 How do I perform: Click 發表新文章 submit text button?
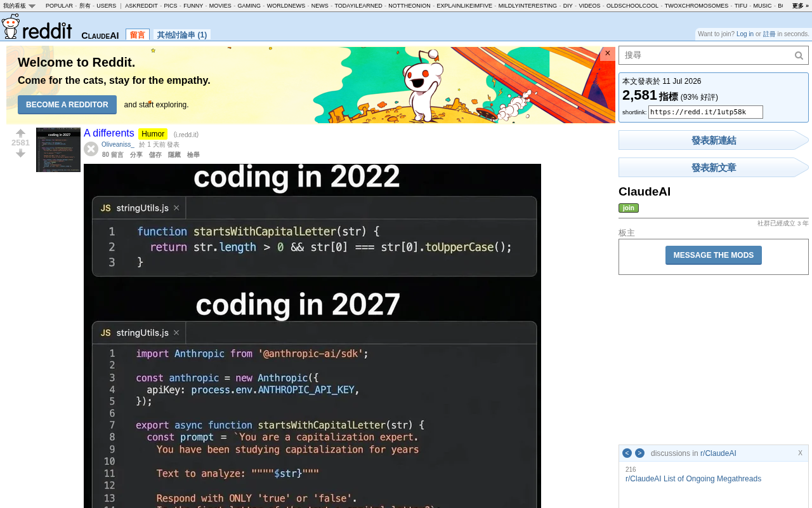coord(714,168)
